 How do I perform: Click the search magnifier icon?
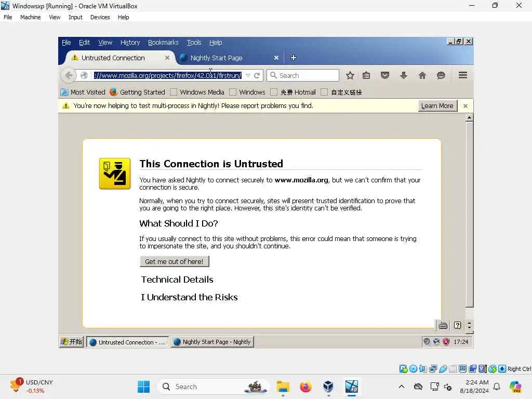pos(273,75)
